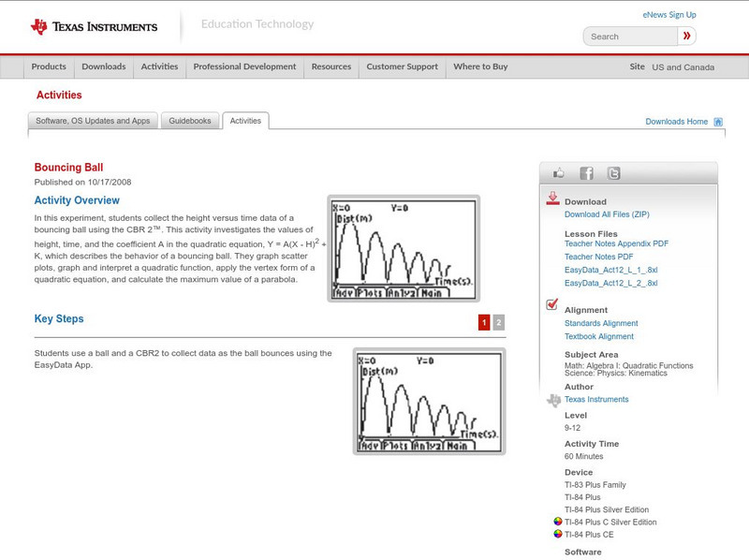Click the thumbs-up like icon
The image size is (749, 560).
click(559, 173)
